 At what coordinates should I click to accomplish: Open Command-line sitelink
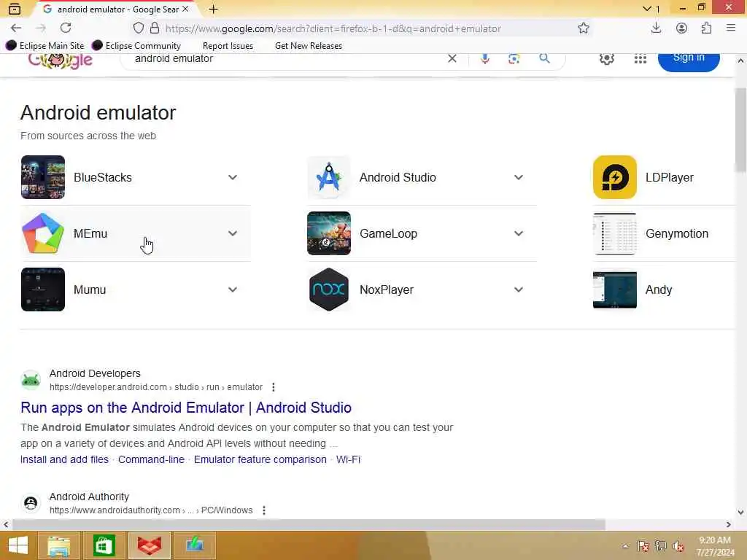tap(151, 460)
